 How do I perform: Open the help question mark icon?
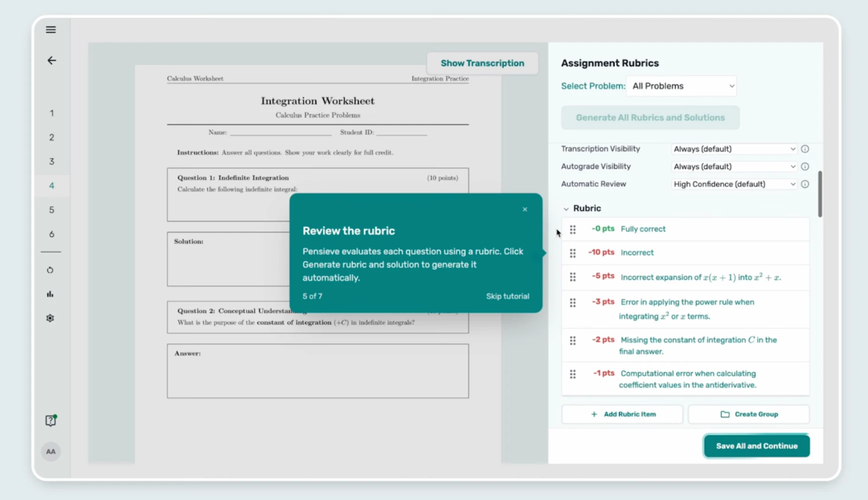pos(50,420)
